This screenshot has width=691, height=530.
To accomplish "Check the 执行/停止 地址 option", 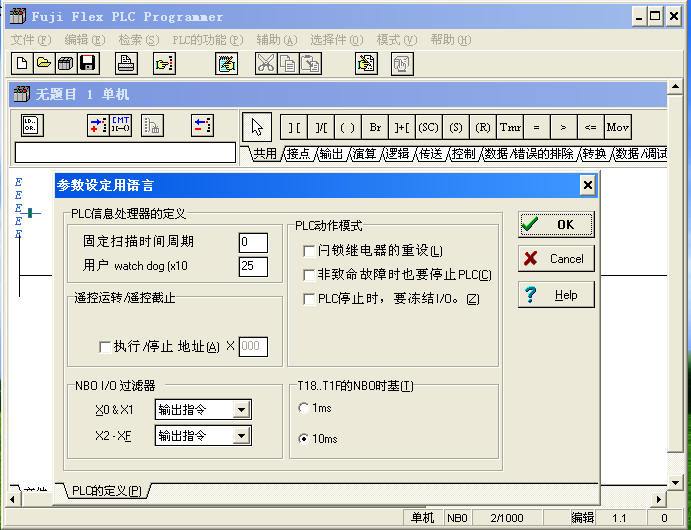I will (105, 347).
